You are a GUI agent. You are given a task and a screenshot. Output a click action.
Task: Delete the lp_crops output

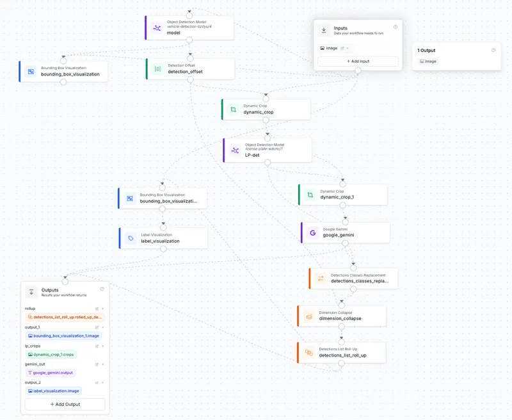103,346
